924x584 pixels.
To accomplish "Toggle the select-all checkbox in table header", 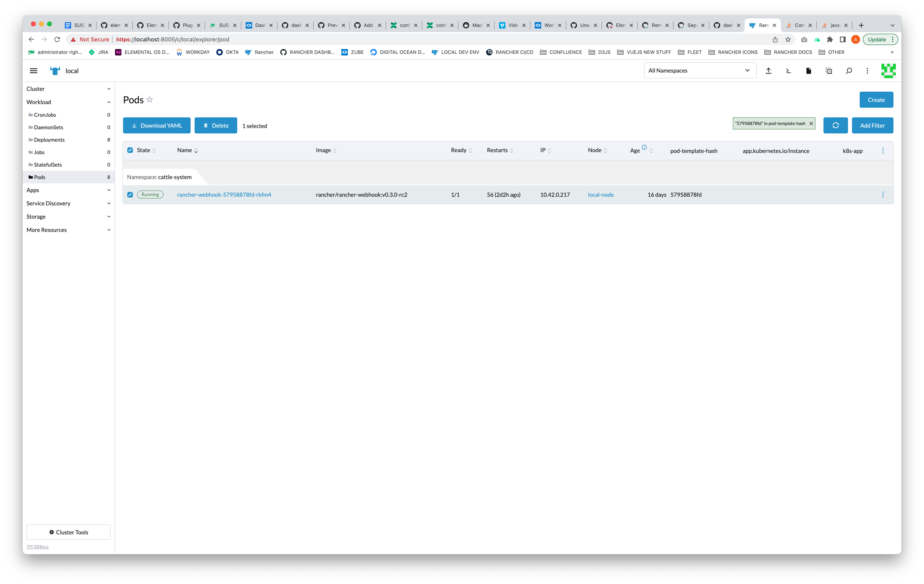I will tap(130, 150).
